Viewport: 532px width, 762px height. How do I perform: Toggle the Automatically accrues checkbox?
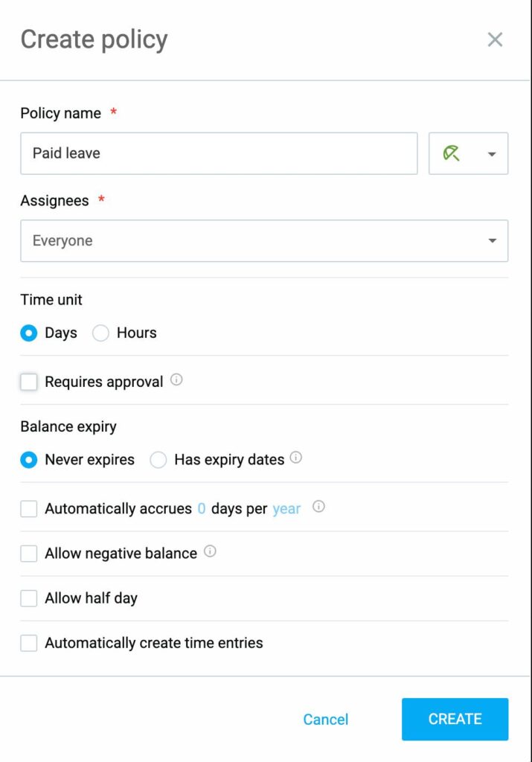pos(29,509)
